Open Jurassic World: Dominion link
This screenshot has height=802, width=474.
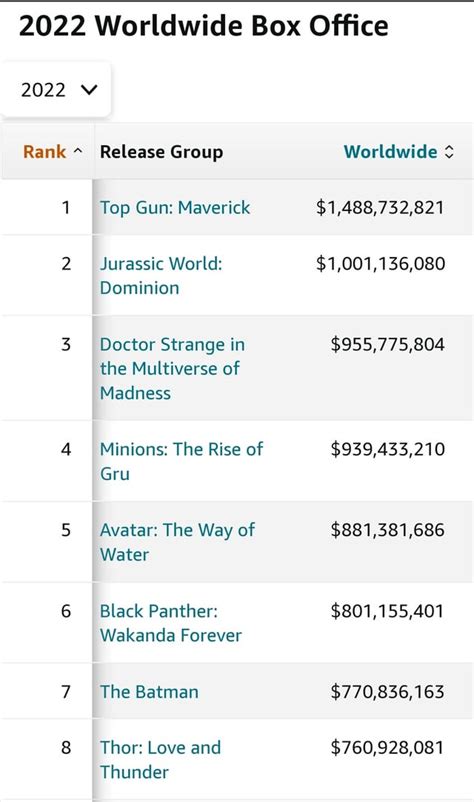tap(161, 276)
